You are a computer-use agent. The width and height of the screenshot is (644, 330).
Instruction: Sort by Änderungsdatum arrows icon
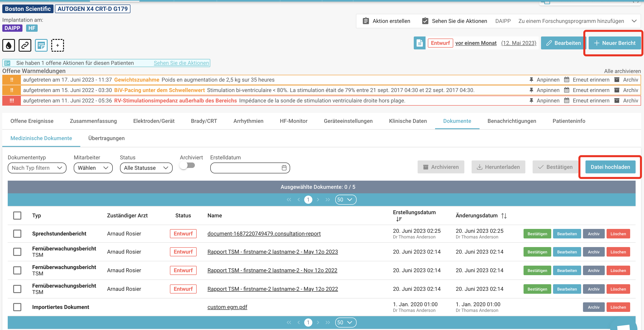(x=504, y=216)
